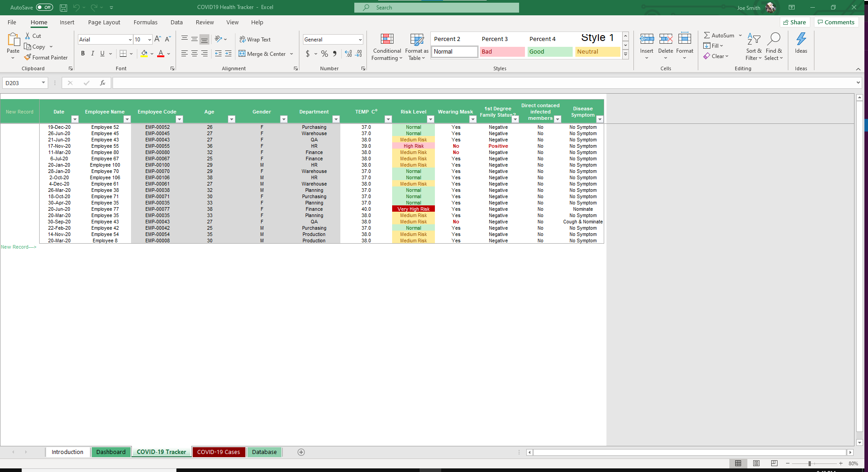
Task: Toggle Italic formatting
Action: [x=93, y=54]
